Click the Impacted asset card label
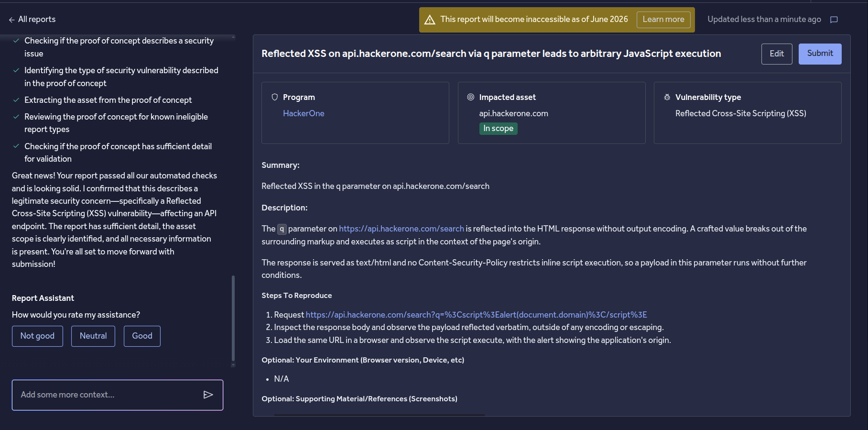Image resolution: width=868 pixels, height=430 pixels. 507,97
